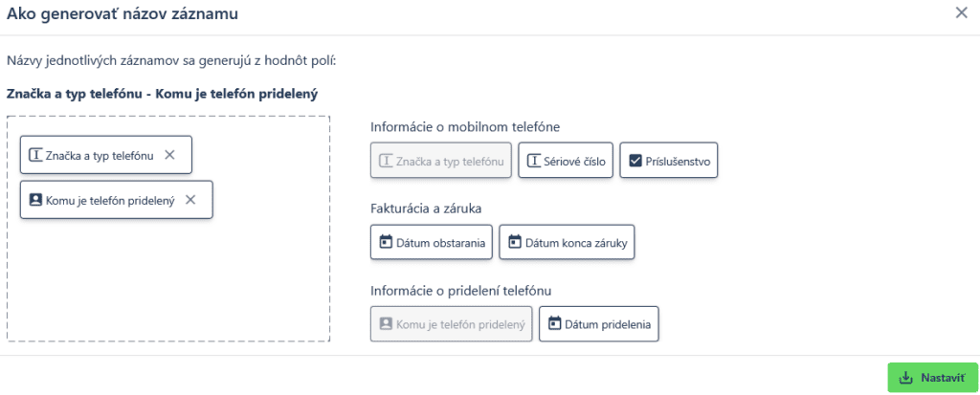Remove Značka a typ telefónu chip with X
This screenshot has height=395, width=980.
point(169,155)
